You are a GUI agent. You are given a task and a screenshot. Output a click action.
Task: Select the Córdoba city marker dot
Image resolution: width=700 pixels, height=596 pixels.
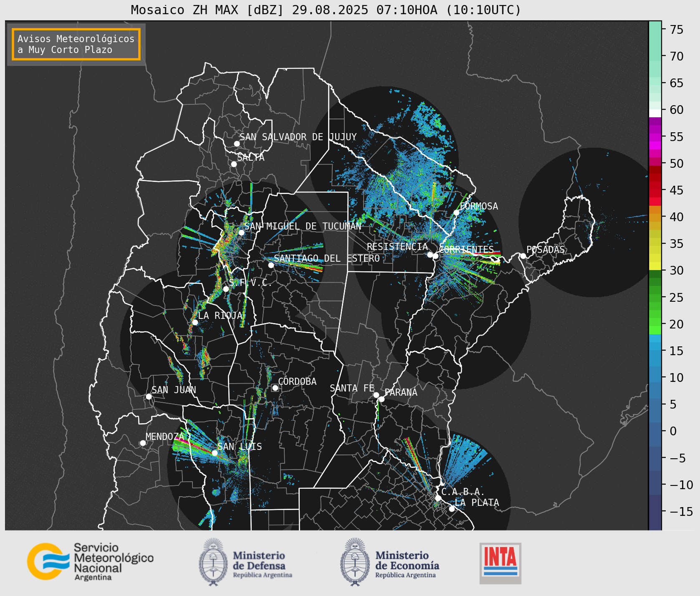275,388
